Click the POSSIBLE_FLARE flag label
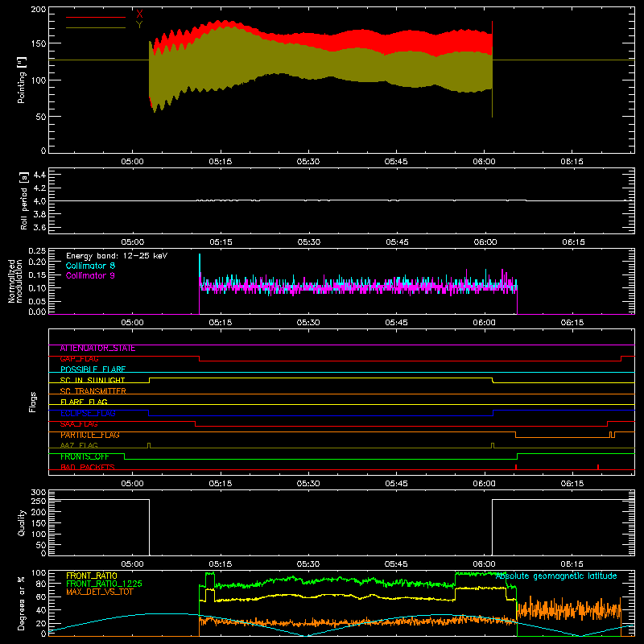644x644 pixels. (93, 369)
